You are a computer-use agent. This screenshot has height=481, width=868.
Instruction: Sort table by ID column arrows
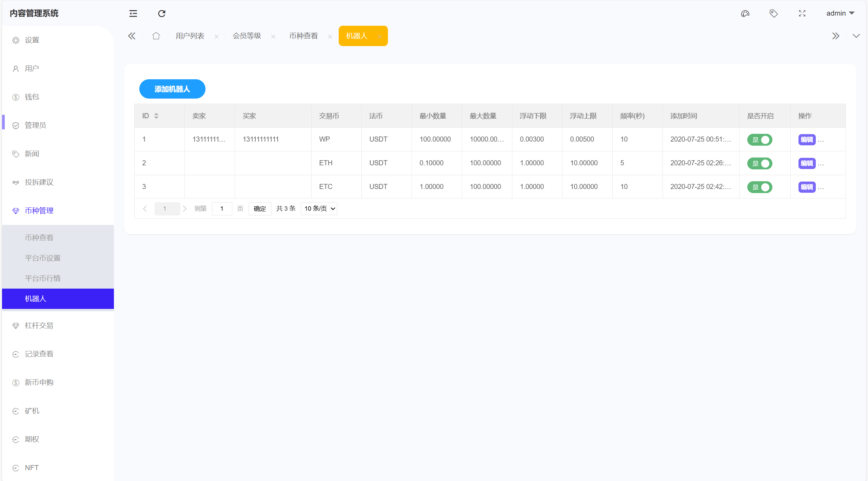[x=156, y=116]
